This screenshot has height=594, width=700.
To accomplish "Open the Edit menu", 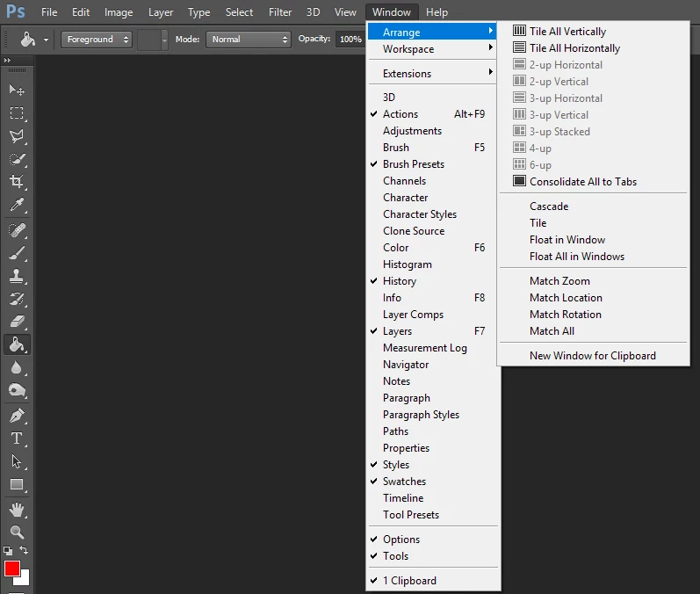I will [81, 12].
